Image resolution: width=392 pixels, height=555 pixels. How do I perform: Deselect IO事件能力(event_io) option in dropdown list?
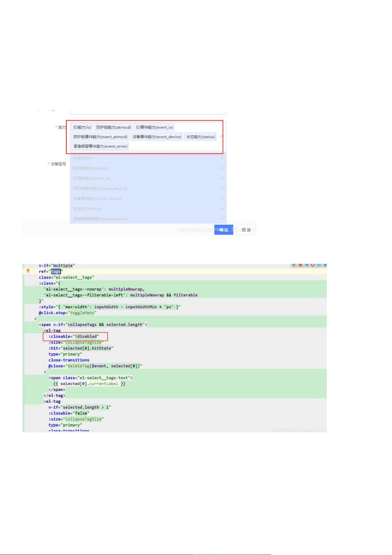[x=148, y=178]
